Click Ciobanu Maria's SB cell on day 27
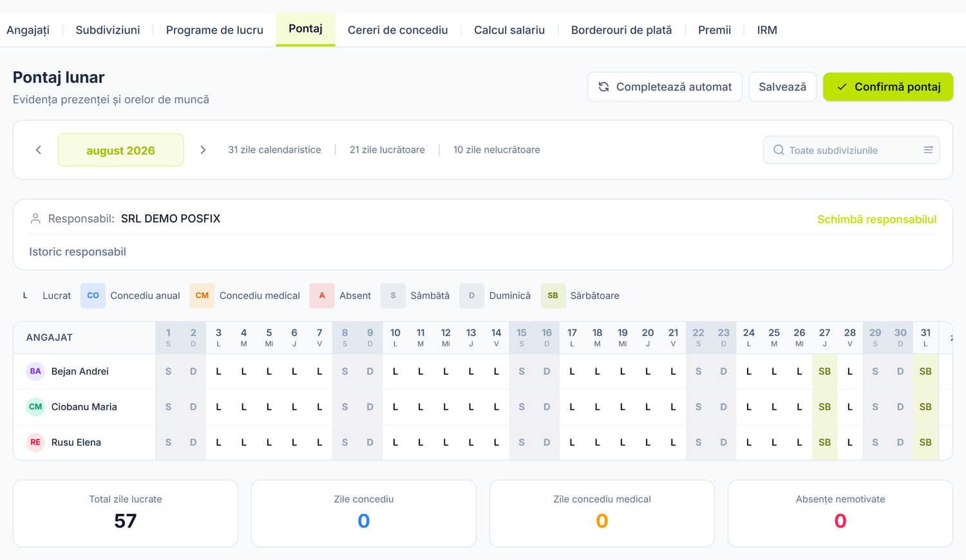Viewport: 966px width, 560px height. tap(824, 407)
